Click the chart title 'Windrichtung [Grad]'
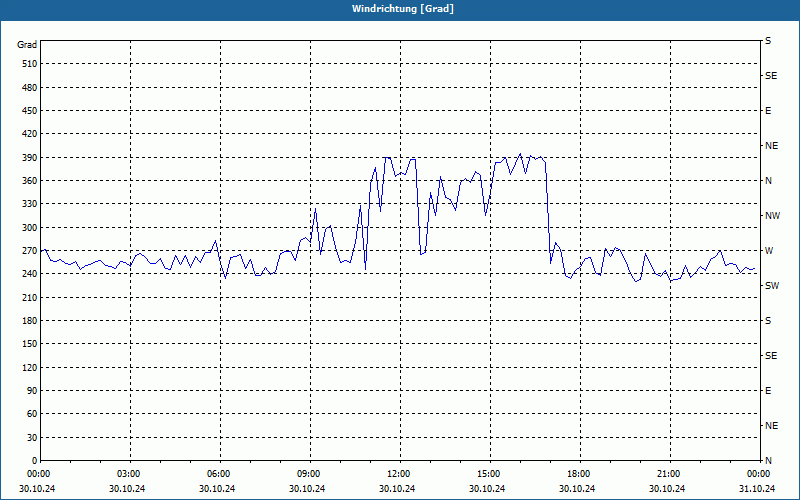 coord(403,9)
